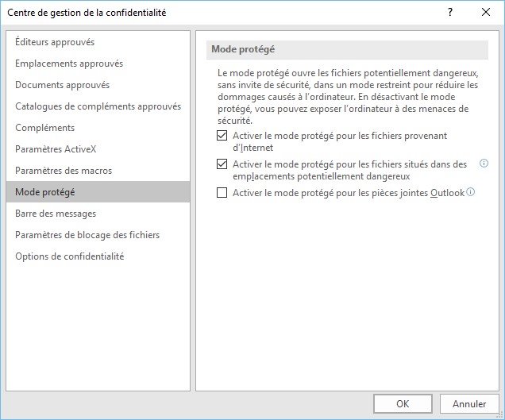This screenshot has height=420, width=505.
Task: Click the Annuler button
Action: coord(468,403)
